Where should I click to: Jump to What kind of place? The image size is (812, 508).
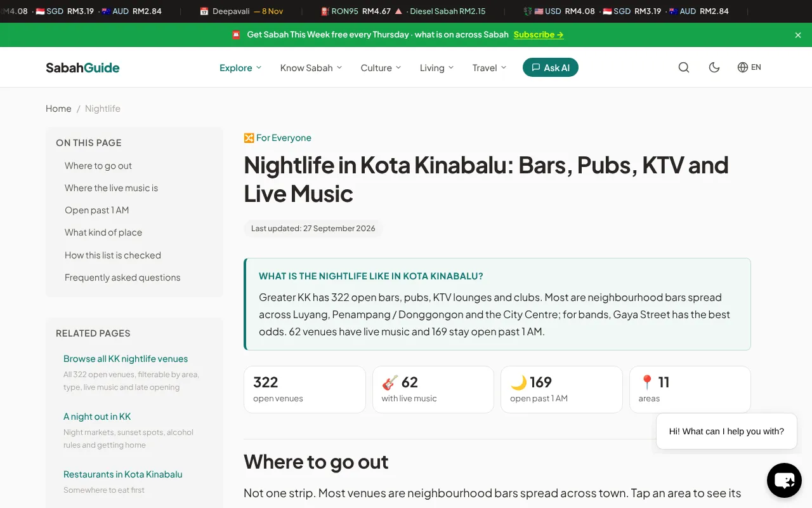tap(103, 232)
